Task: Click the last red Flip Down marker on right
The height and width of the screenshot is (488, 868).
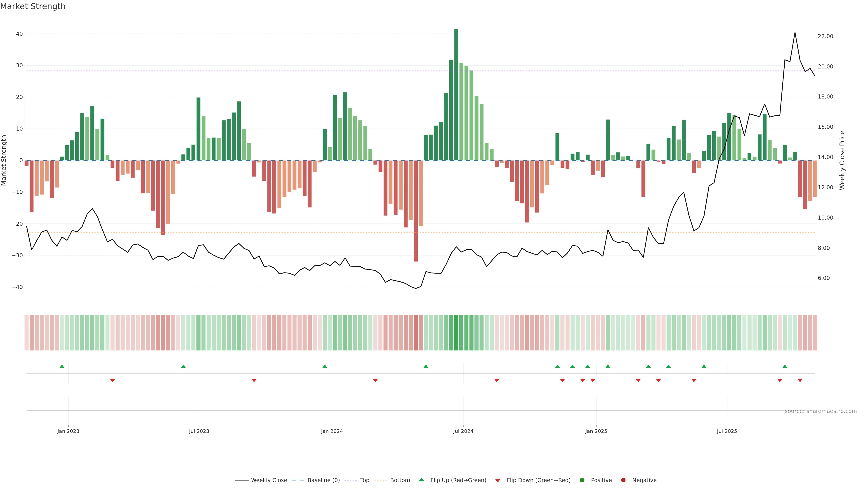Action: 800,380
